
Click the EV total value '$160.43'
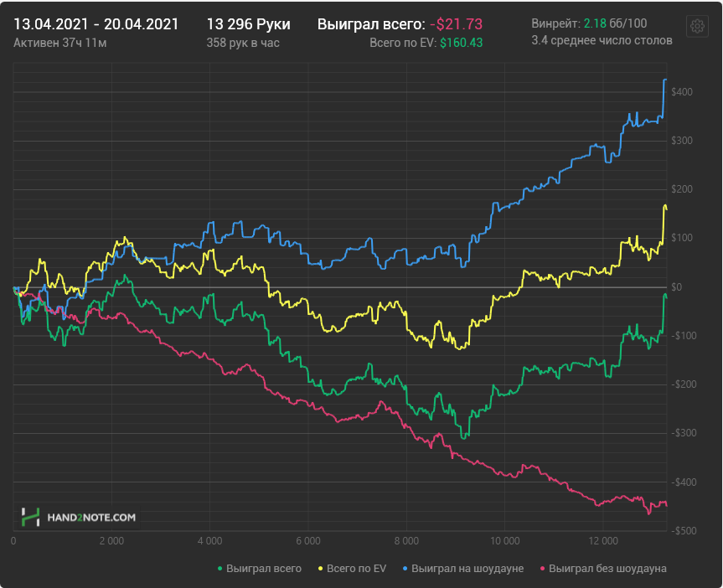coord(461,43)
